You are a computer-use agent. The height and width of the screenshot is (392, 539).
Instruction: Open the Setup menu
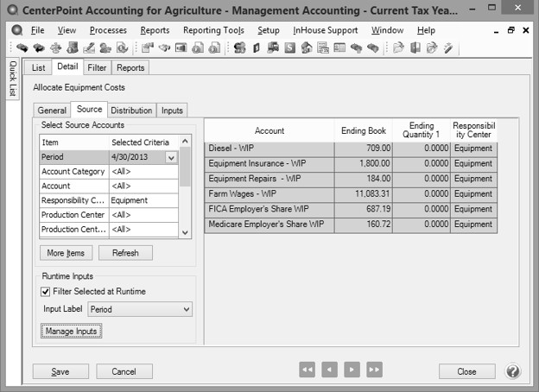point(269,30)
